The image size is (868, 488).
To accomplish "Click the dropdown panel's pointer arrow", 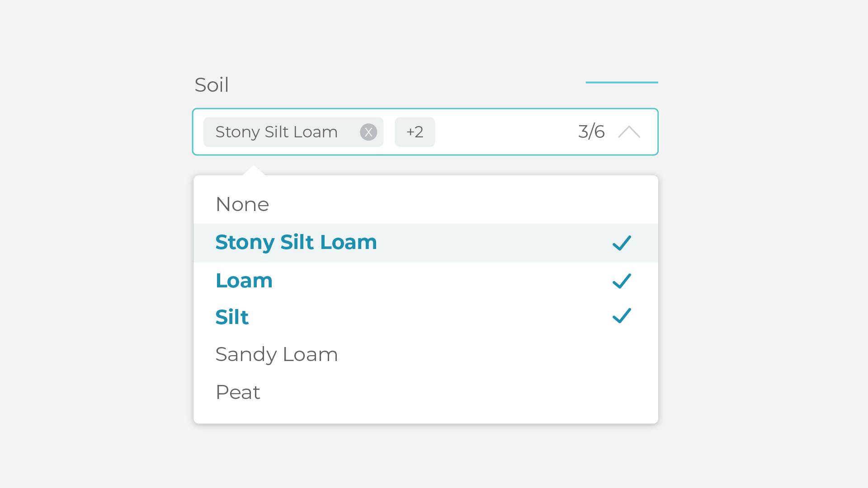I will [x=254, y=171].
